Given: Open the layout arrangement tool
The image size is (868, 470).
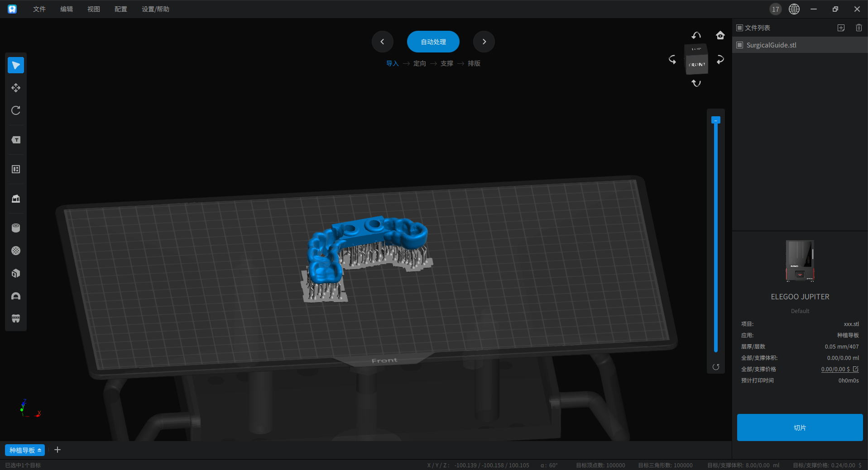Looking at the screenshot, I should tap(16, 169).
